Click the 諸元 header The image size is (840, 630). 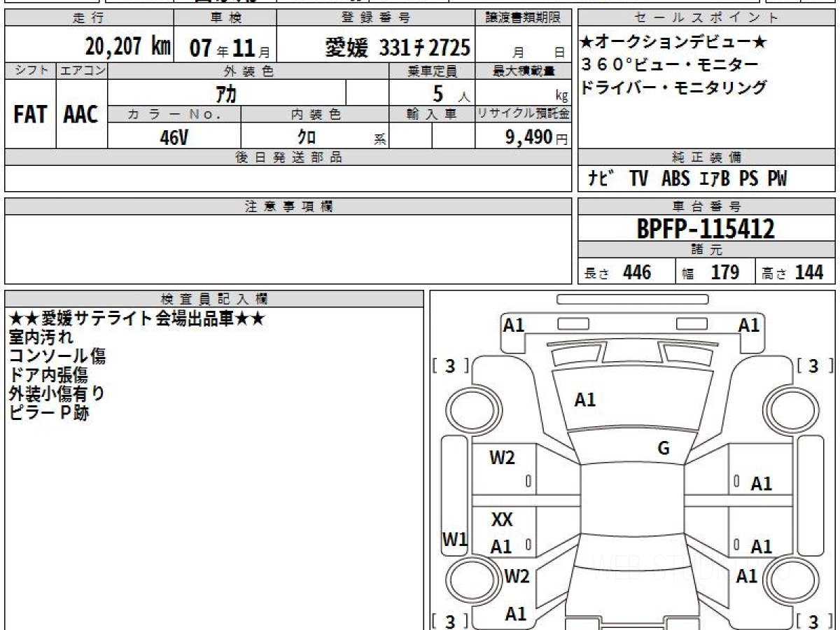pyautogui.click(x=706, y=250)
